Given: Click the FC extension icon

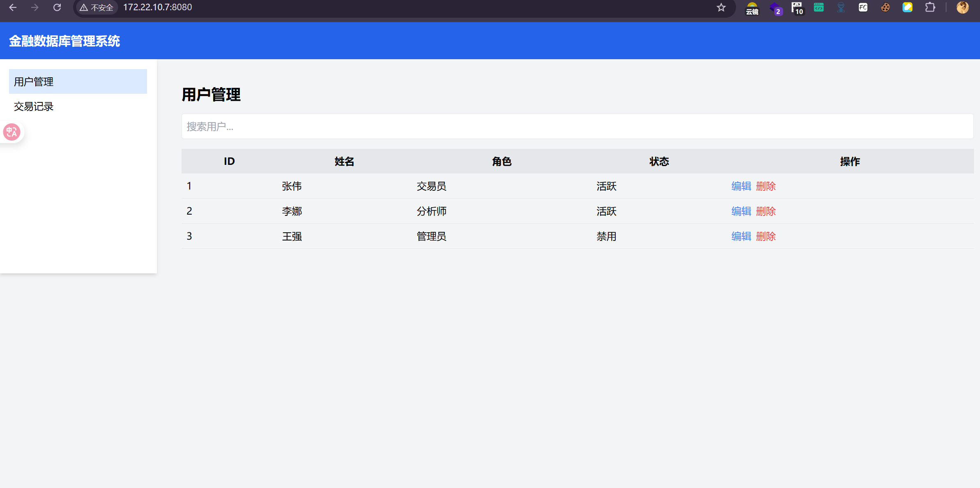Looking at the screenshot, I should pyautogui.click(x=863, y=7).
